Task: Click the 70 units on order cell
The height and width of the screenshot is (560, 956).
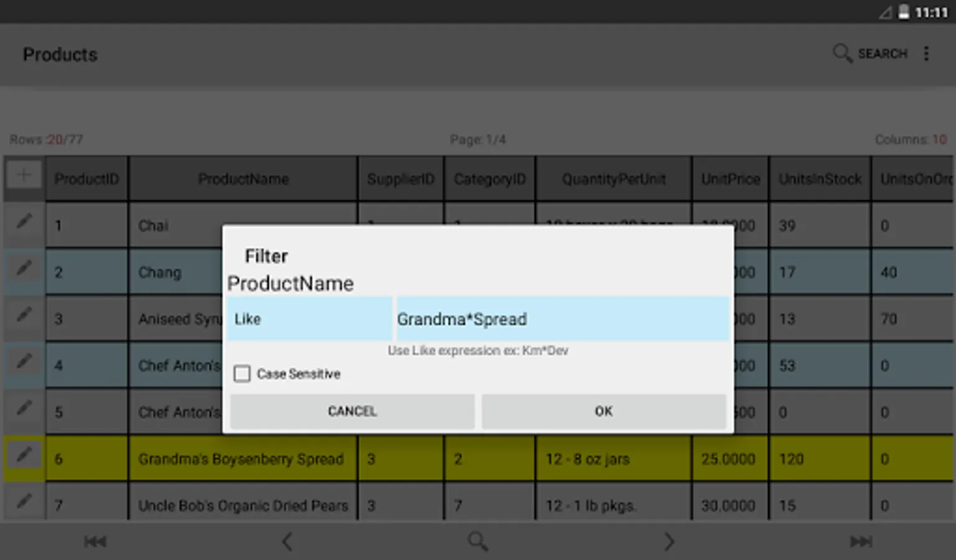Action: (x=913, y=319)
